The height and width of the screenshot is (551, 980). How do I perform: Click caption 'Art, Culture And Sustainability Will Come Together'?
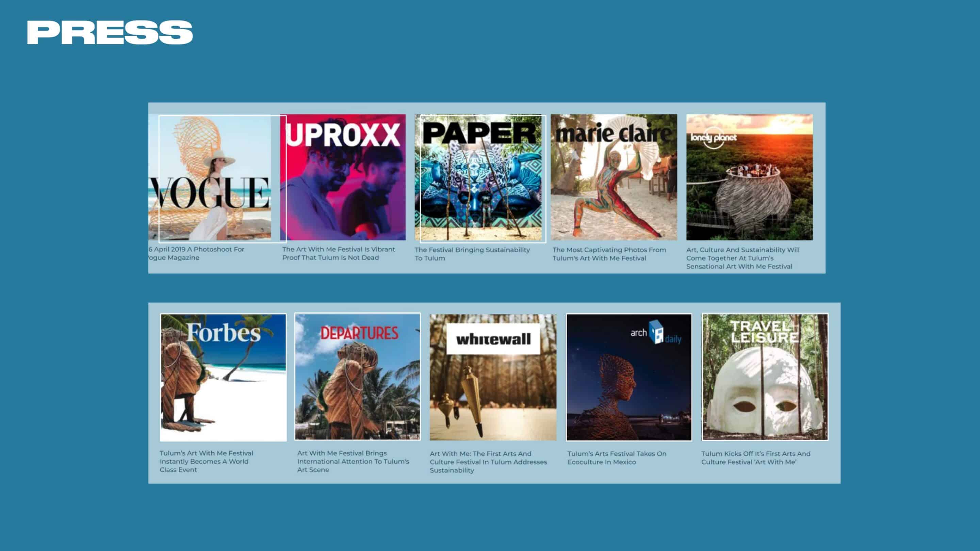point(743,254)
